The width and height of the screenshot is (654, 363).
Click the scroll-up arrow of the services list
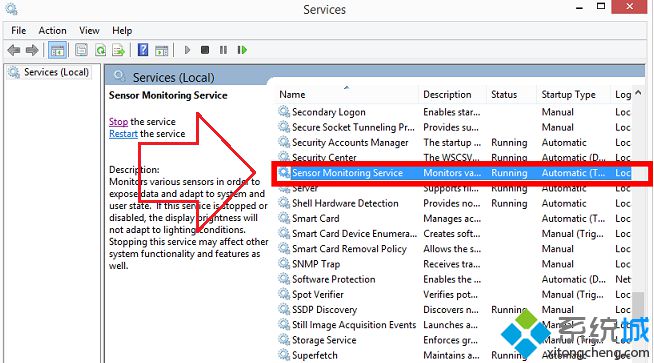[639, 93]
